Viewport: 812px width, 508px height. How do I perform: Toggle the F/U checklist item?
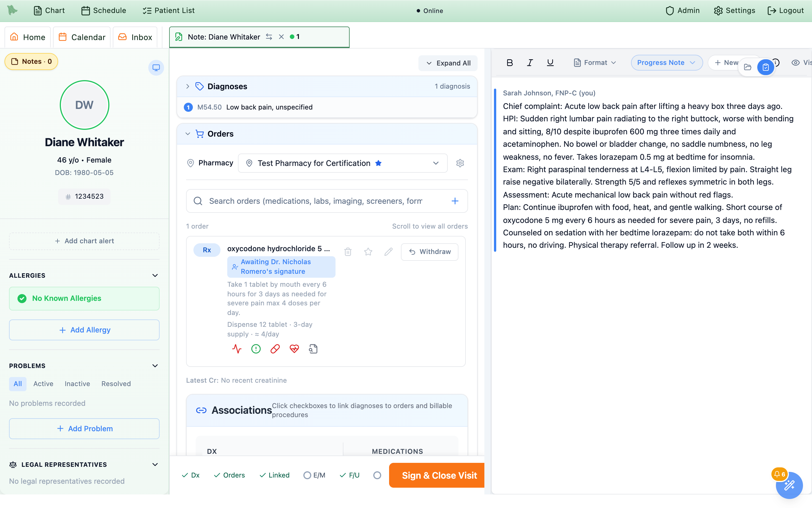tap(349, 475)
